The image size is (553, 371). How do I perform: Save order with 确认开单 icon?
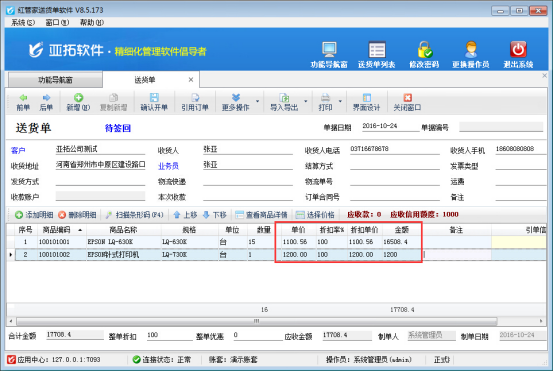pyautogui.click(x=154, y=98)
